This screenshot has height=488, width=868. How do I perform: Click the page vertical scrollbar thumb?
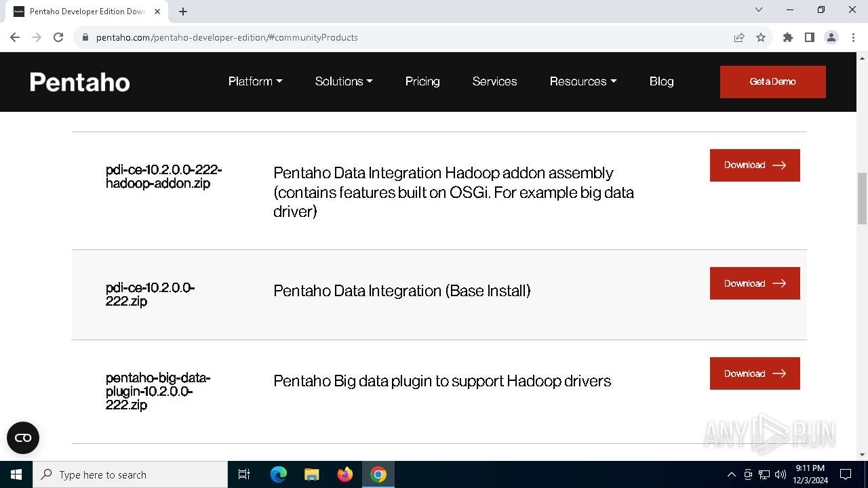pyautogui.click(x=862, y=198)
